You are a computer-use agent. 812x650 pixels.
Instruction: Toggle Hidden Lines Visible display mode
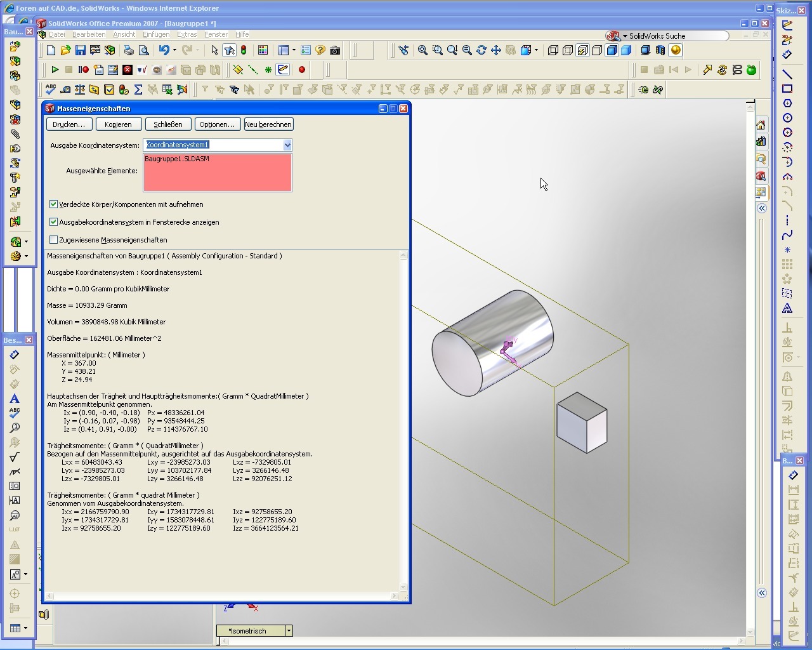click(x=568, y=50)
